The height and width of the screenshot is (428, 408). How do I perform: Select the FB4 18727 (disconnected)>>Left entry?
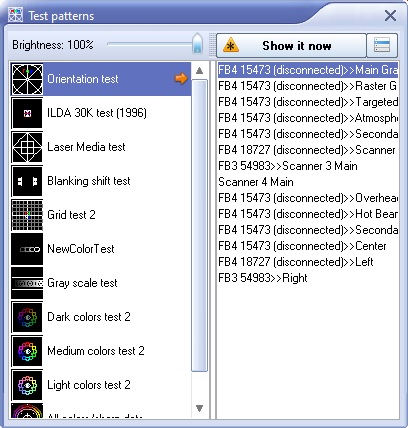(x=296, y=262)
